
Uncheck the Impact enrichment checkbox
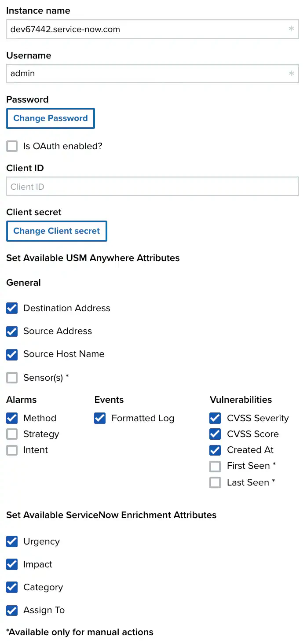coord(12,564)
